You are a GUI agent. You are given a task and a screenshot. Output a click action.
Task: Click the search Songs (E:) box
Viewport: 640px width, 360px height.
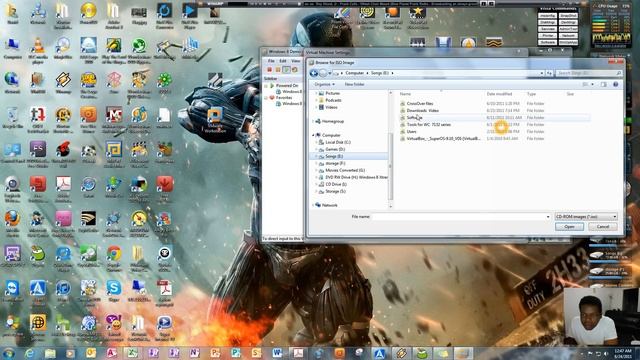[588, 73]
